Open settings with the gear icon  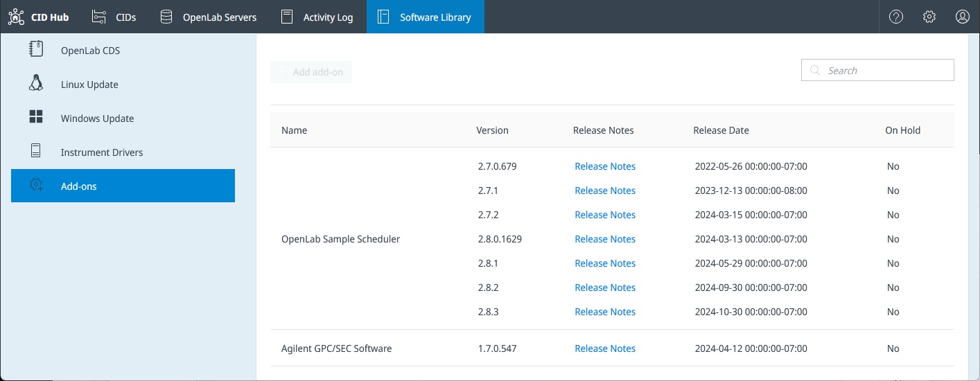tap(929, 17)
